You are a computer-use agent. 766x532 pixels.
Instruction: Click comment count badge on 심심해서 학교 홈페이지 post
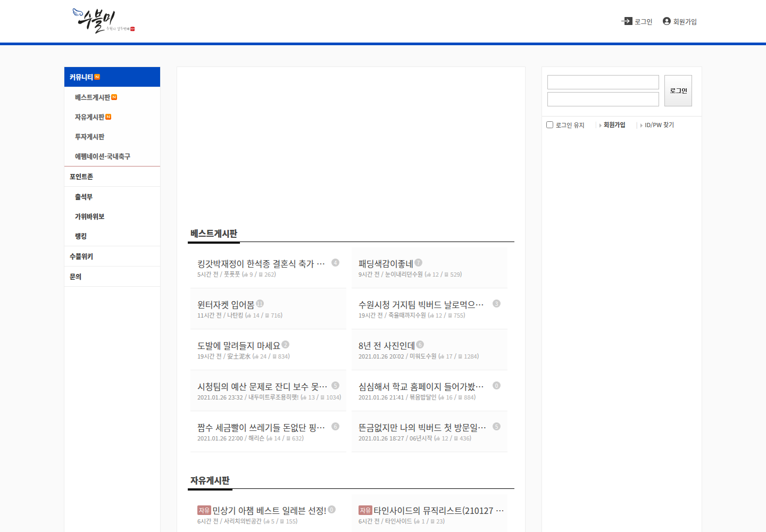[x=496, y=386]
